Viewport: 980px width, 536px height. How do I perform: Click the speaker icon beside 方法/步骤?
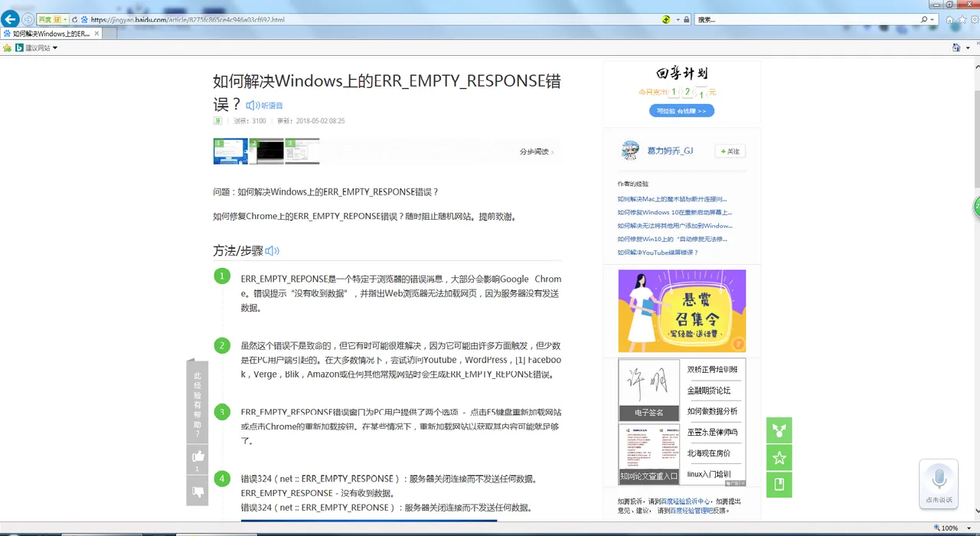coord(273,250)
